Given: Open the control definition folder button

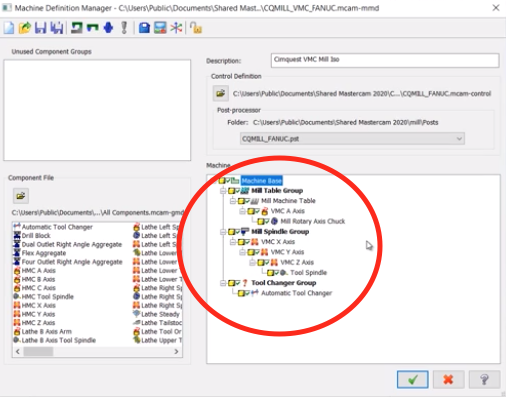Looking at the screenshot, I should 221,93.
